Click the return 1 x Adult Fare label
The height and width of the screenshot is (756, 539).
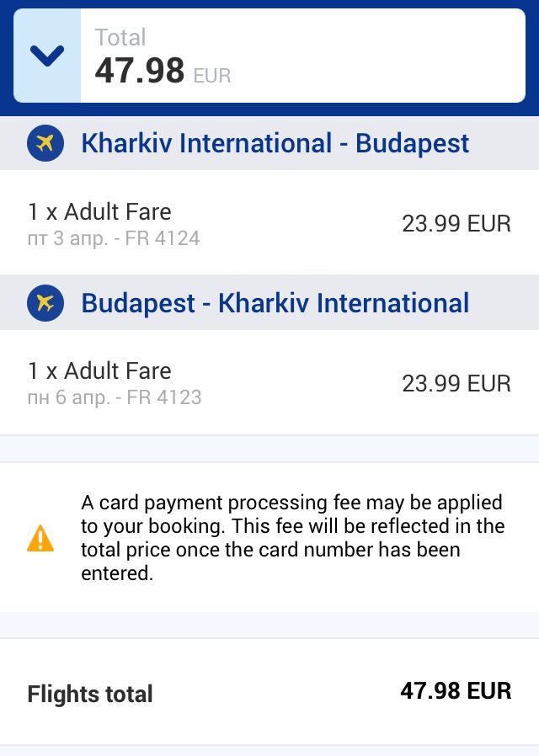(99, 370)
